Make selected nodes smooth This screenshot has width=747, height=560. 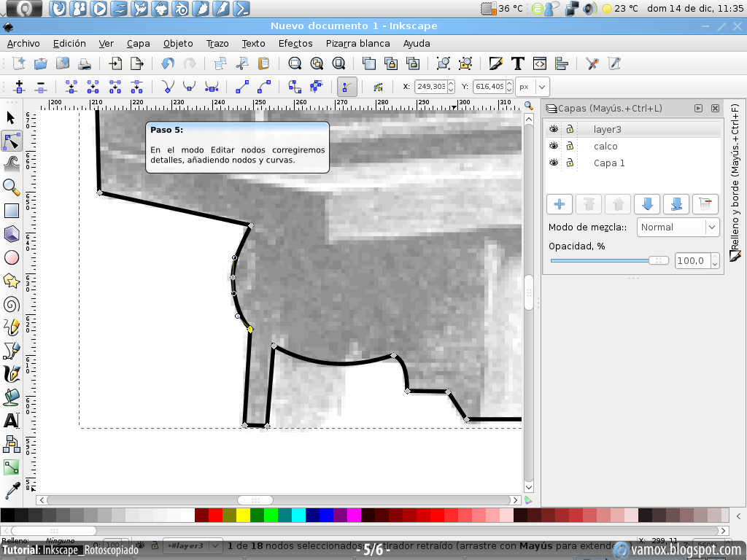190,87
